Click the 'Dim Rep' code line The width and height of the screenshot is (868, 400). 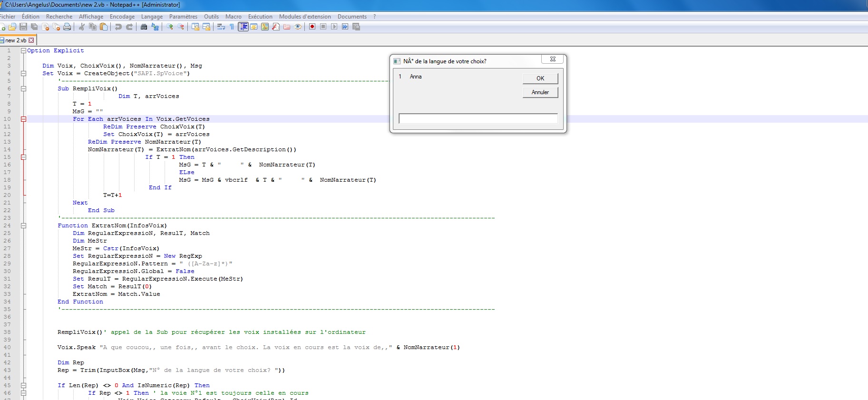(71, 362)
